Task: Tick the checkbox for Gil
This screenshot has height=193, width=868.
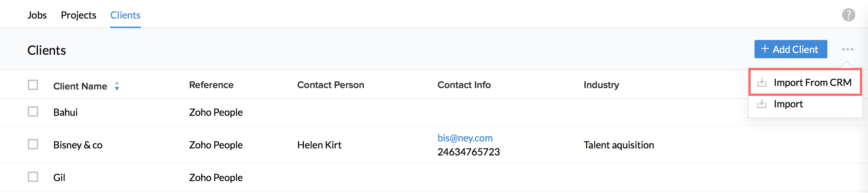Action: tap(33, 177)
